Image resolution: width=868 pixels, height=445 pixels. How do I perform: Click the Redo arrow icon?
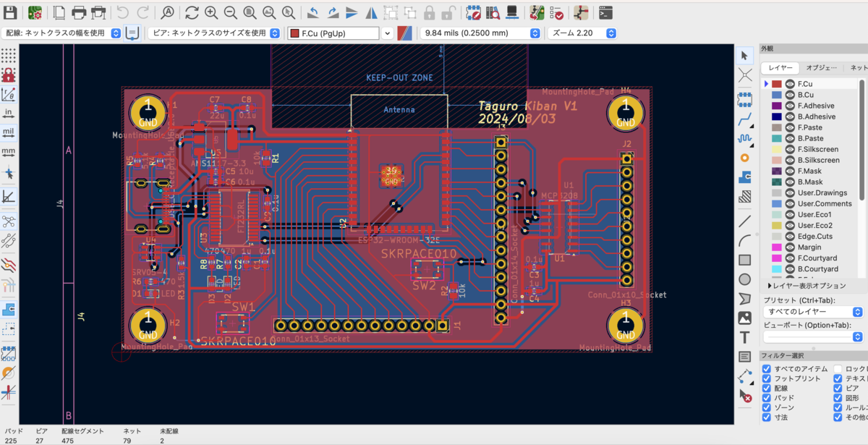point(142,12)
